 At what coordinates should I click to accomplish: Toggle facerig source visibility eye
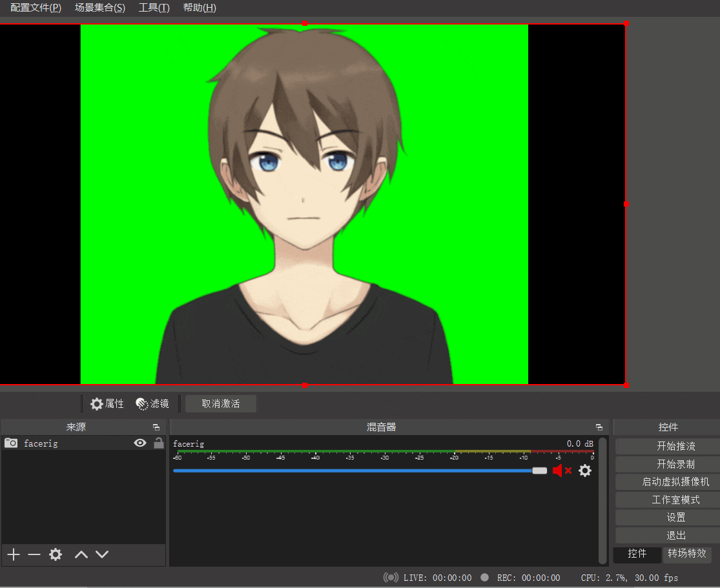(x=140, y=443)
